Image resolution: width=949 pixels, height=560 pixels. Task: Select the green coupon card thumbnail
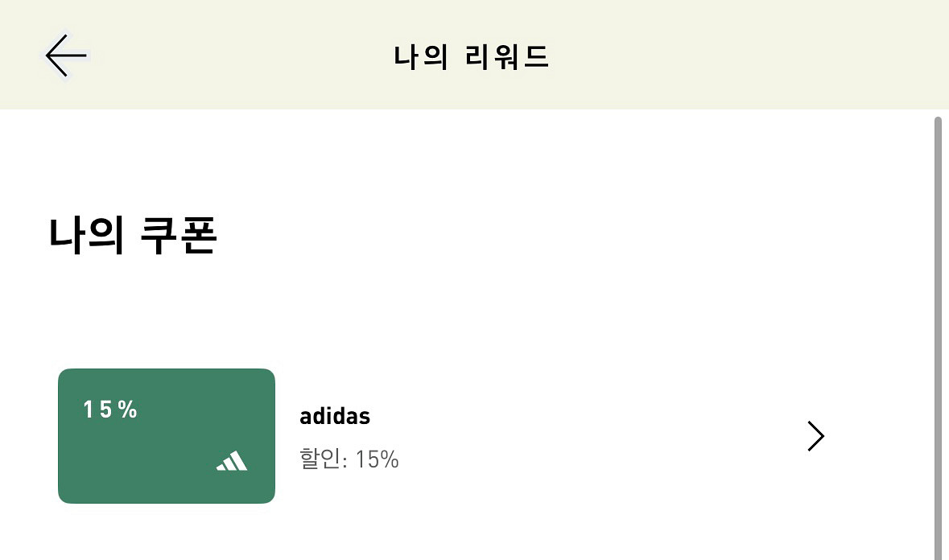click(x=166, y=435)
